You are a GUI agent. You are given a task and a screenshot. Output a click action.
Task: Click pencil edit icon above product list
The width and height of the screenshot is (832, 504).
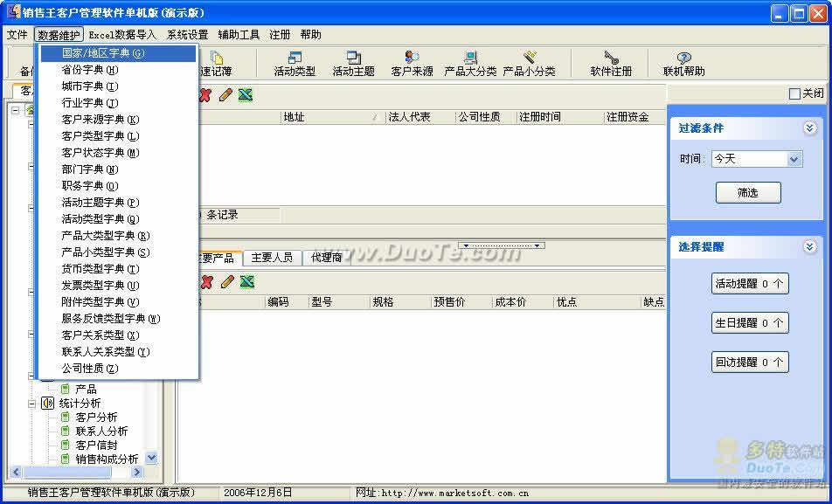(225, 281)
